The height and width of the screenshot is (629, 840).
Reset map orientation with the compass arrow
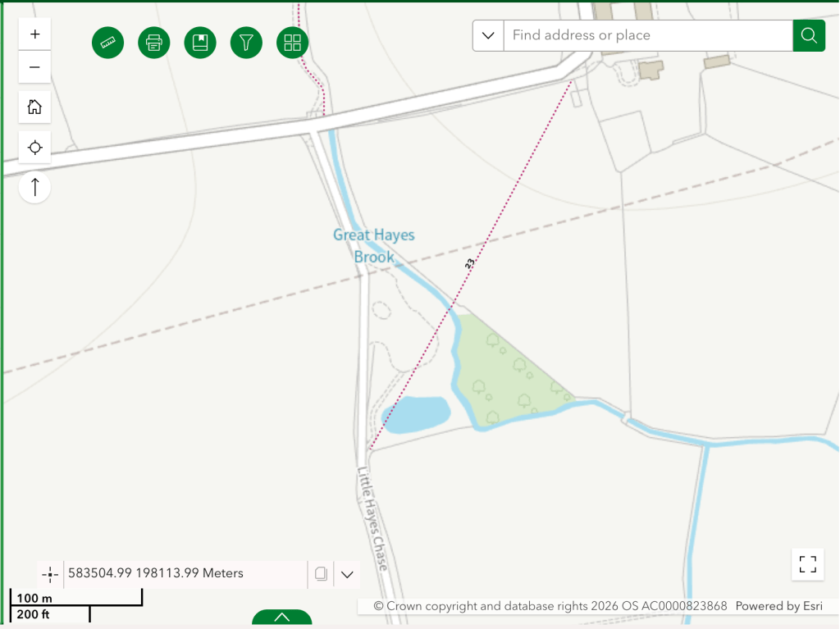(x=34, y=187)
